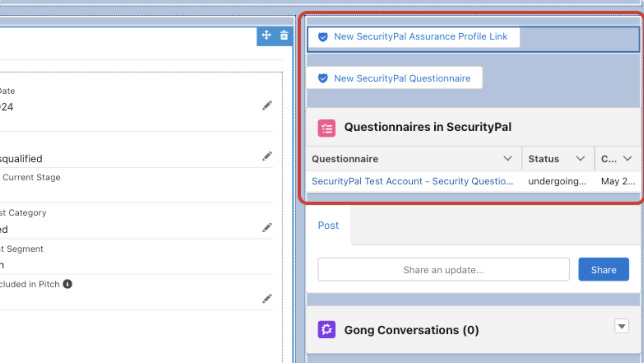Open the Questionnaire column sort menu
The width and height of the screenshot is (644, 363).
click(x=507, y=159)
